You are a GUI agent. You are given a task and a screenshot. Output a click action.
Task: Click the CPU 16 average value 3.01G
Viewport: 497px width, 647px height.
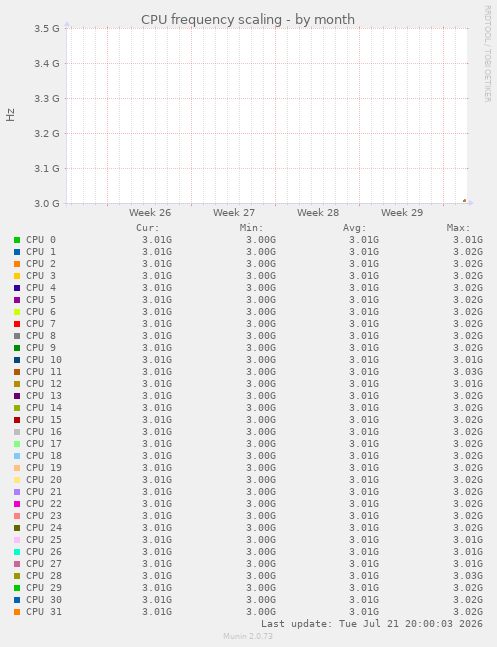click(x=364, y=432)
